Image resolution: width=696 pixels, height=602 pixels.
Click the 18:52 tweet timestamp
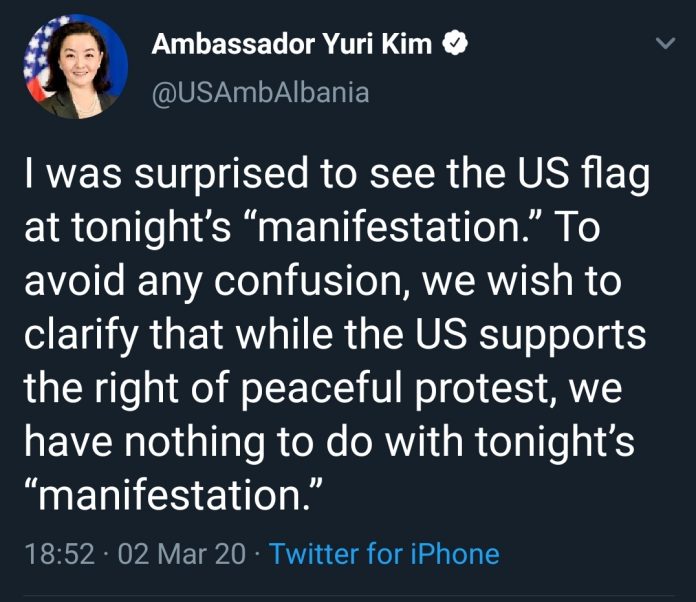[58, 553]
